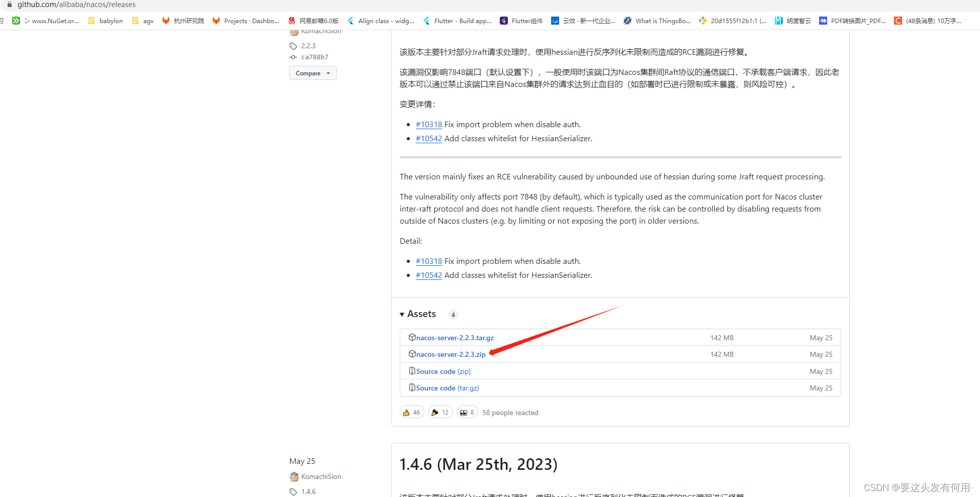Open issue #10542 in the Chinese changelog

pos(429,139)
